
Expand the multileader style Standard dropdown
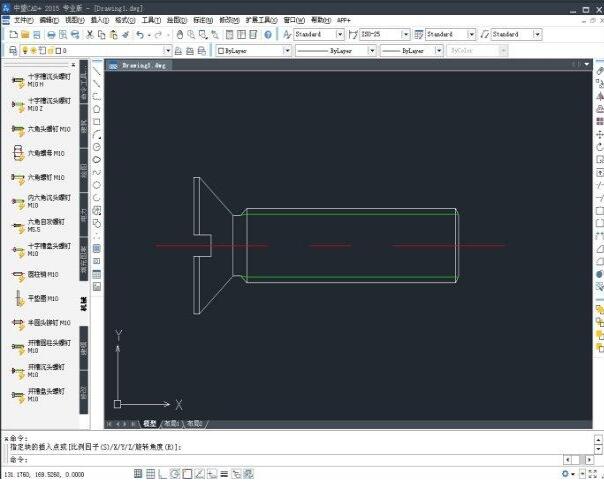pos(537,35)
